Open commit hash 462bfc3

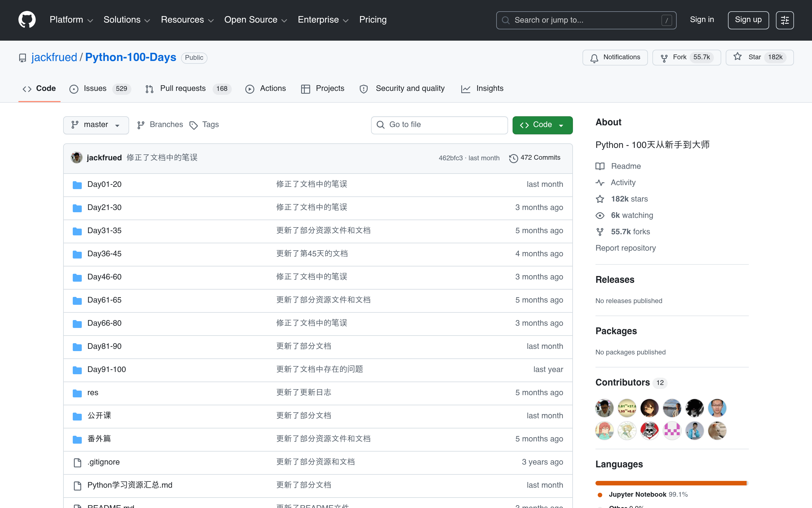tap(450, 158)
